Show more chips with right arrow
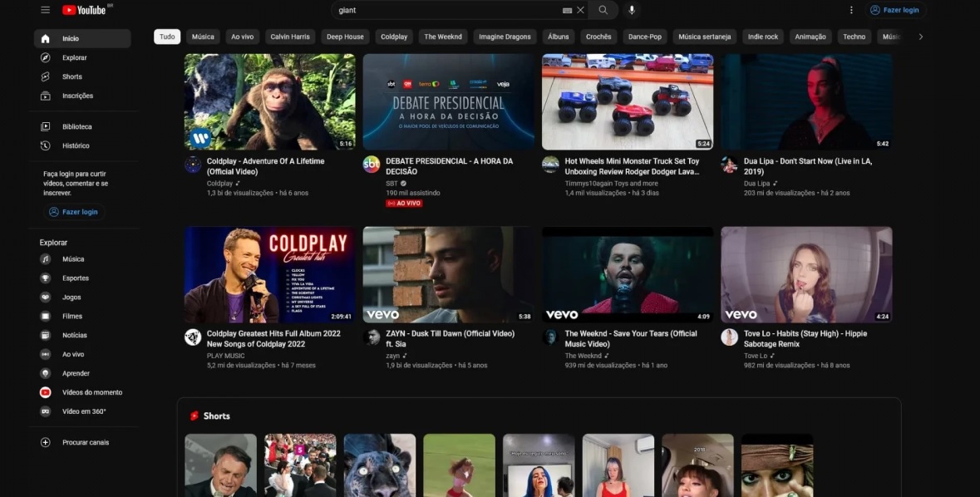Screen dimensions: 980x497 click(921, 37)
